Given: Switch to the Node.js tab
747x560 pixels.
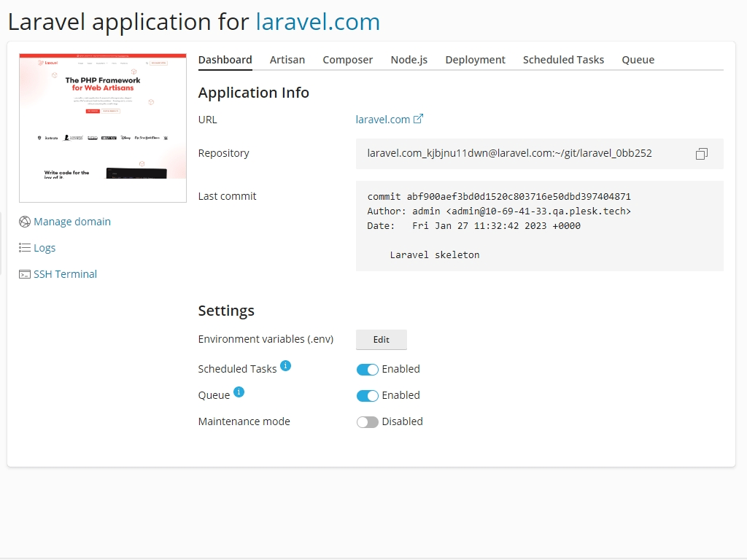Looking at the screenshot, I should coord(409,60).
